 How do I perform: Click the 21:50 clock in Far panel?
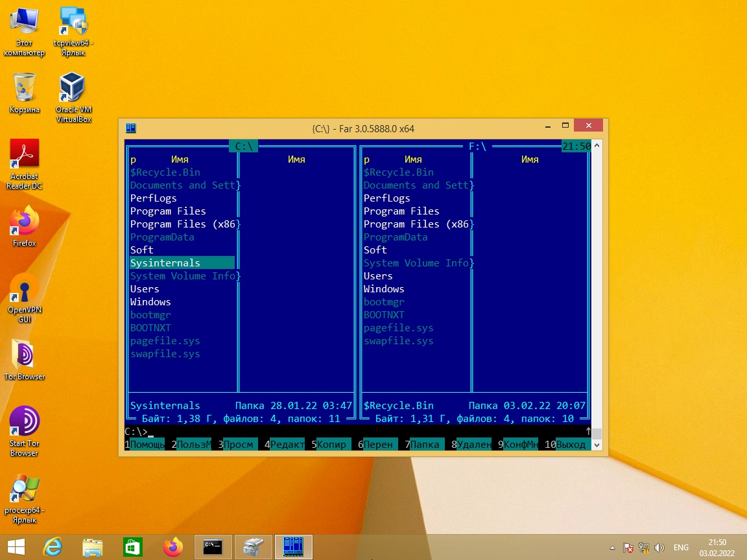(x=576, y=146)
